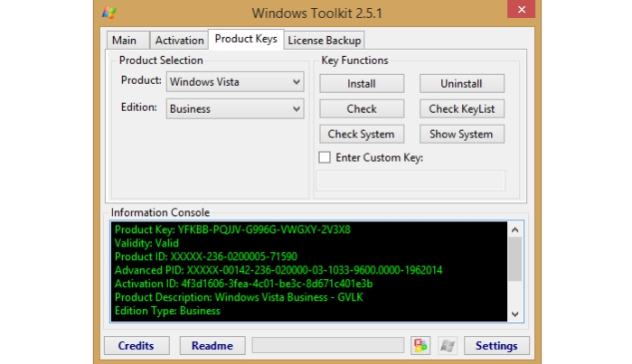Click the Show System button
The height and width of the screenshot is (364, 632).
(x=461, y=134)
